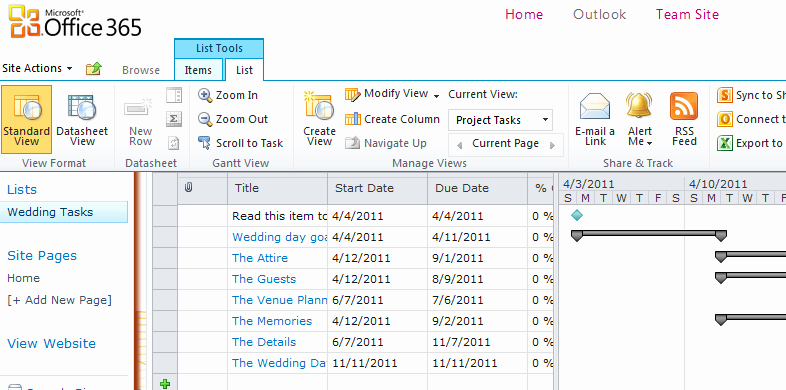786x390 pixels.
Task: Open Wedding day goals task
Action: coord(279,237)
